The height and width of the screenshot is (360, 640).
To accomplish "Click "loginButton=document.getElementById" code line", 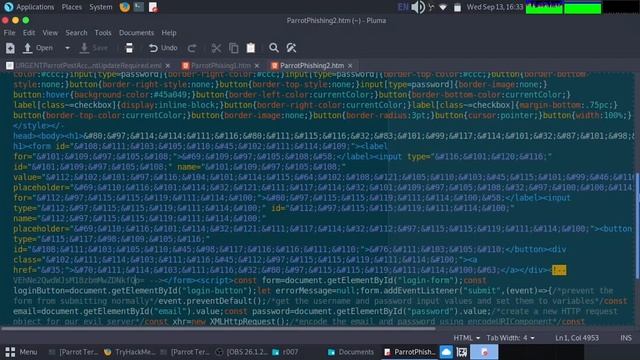I will [96, 291].
